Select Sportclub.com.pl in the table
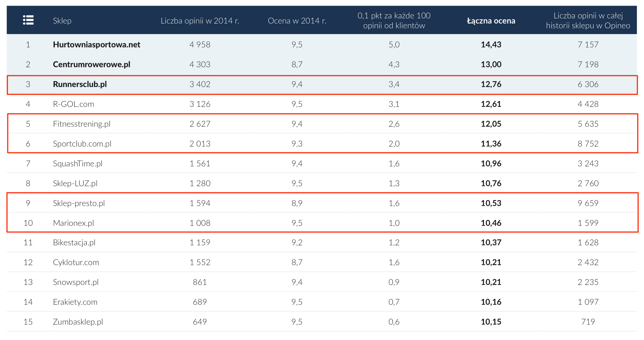This screenshot has height=340, width=644. [82, 144]
